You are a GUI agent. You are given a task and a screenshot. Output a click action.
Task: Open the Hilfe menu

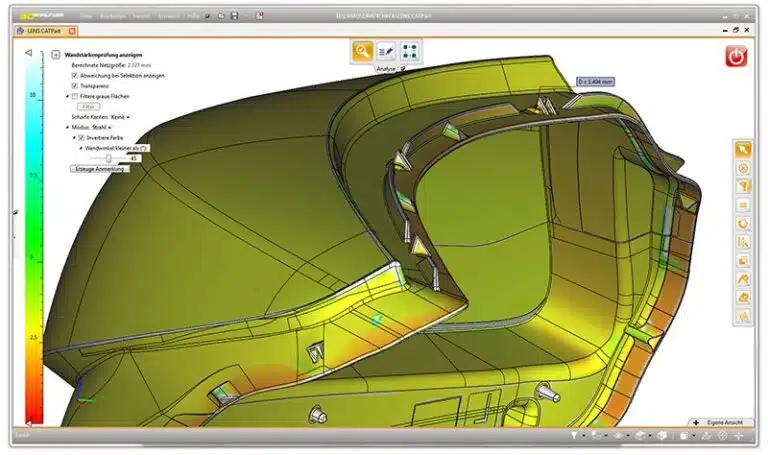pyautogui.click(x=194, y=17)
